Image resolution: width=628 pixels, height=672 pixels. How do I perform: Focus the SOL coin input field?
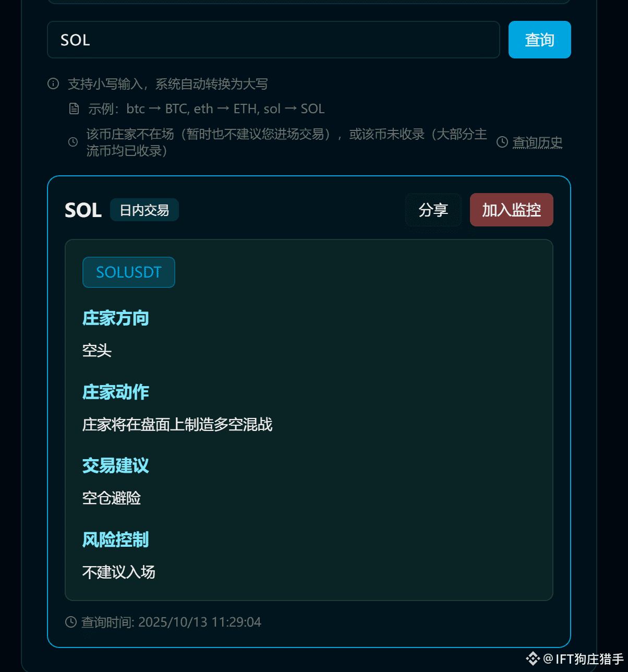pos(273,40)
